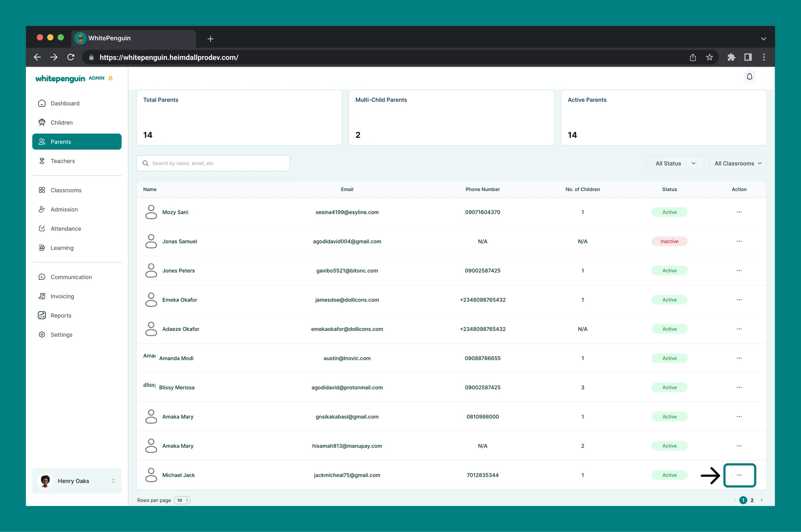Change rows per page selector
Viewport: 801px width, 532px height.
(182, 500)
